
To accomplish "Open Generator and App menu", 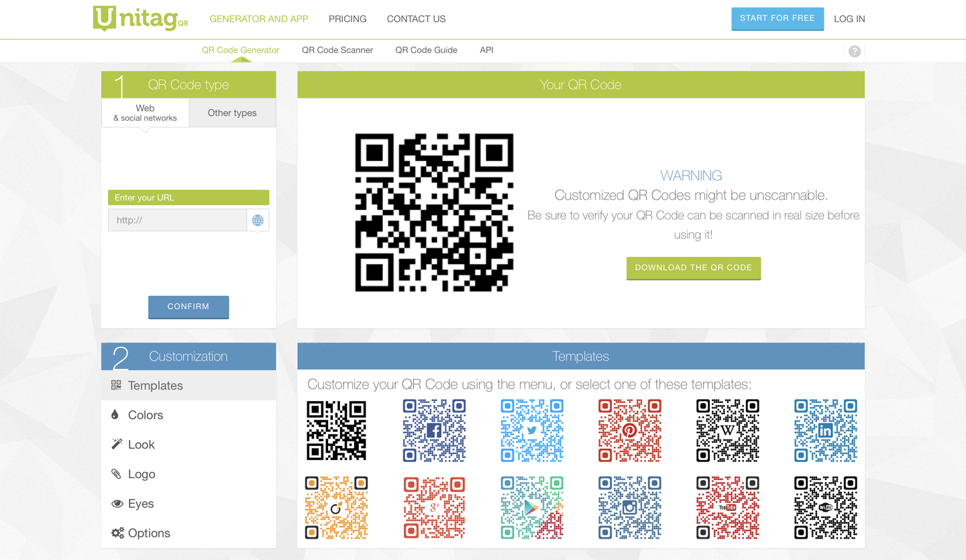I will coord(259,19).
